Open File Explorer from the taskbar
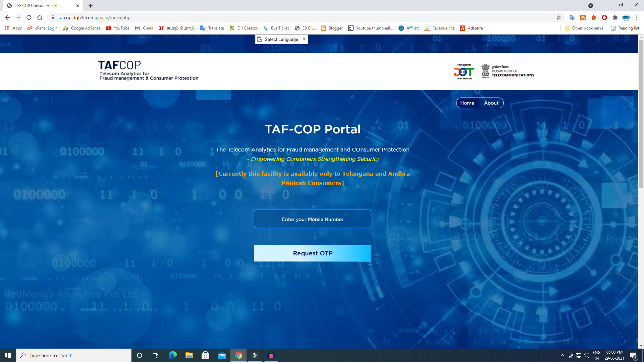 [189, 355]
